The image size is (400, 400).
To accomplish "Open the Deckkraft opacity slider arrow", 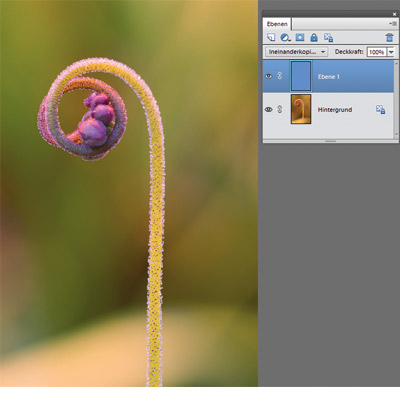I will 391,52.
